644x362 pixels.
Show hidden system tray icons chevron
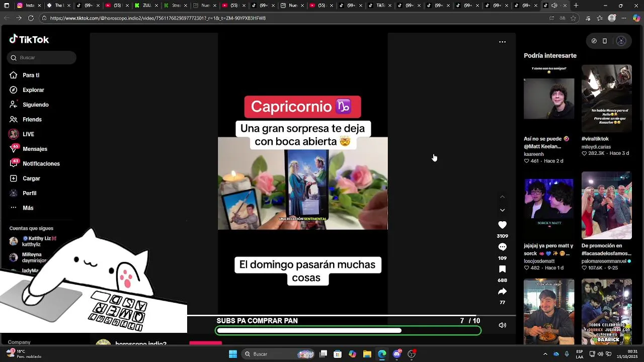point(545,354)
